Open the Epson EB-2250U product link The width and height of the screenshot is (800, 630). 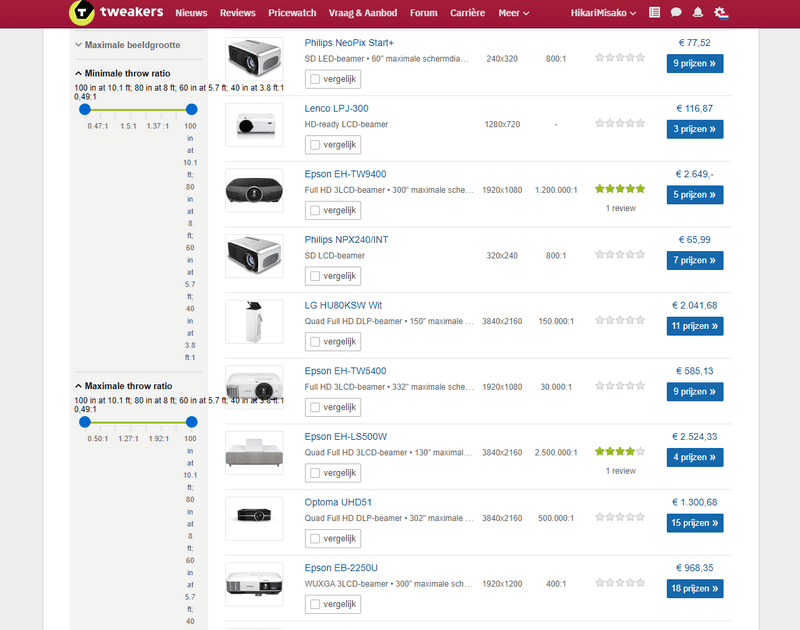coord(341,568)
